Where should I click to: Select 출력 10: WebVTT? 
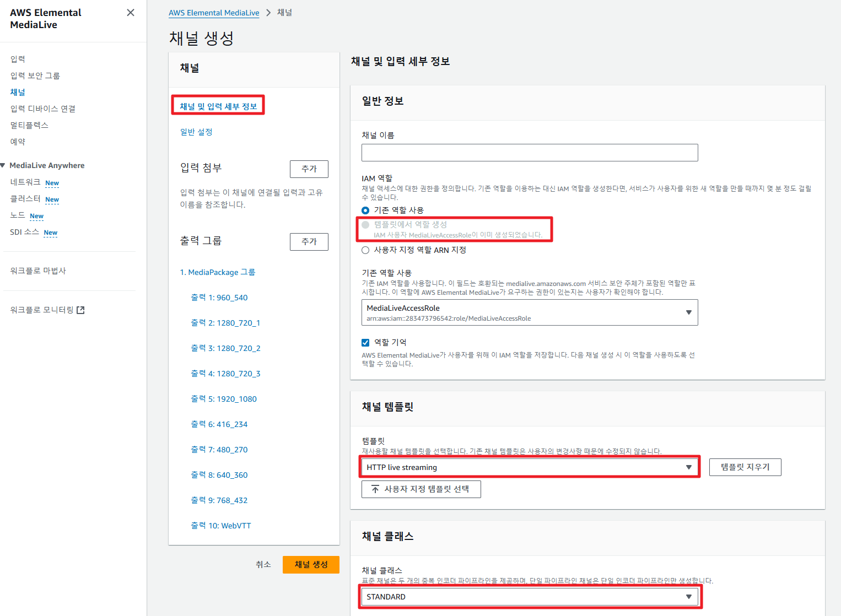point(221,526)
